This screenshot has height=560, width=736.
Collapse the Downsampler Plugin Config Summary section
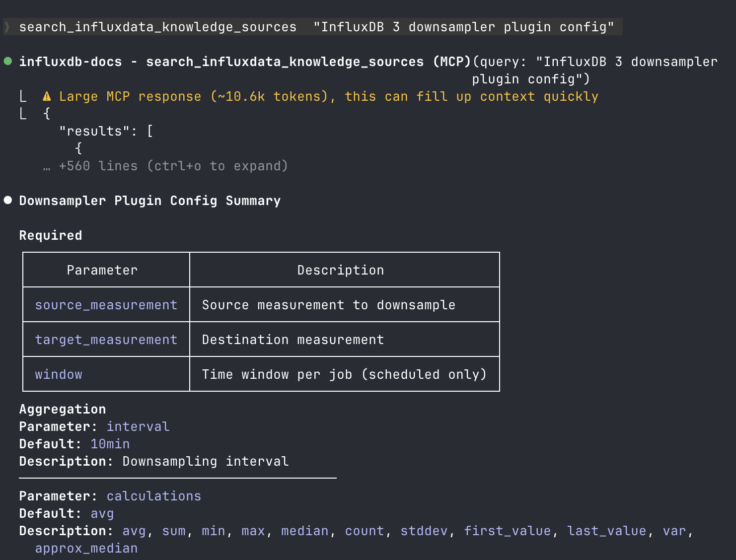(149, 200)
